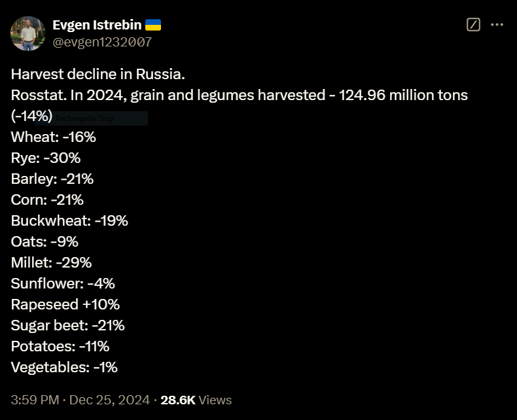Click the 'Harvest decline in Russia.' line
Screen dimensions: 517x420
click(98, 74)
